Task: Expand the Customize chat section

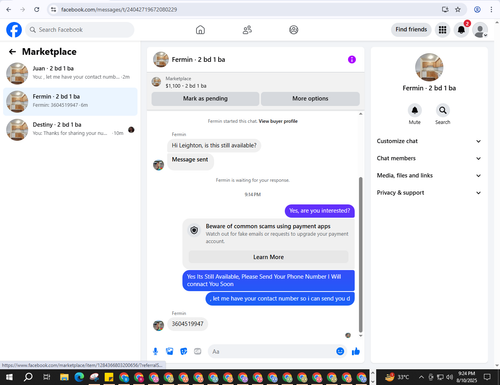Action: [429, 141]
